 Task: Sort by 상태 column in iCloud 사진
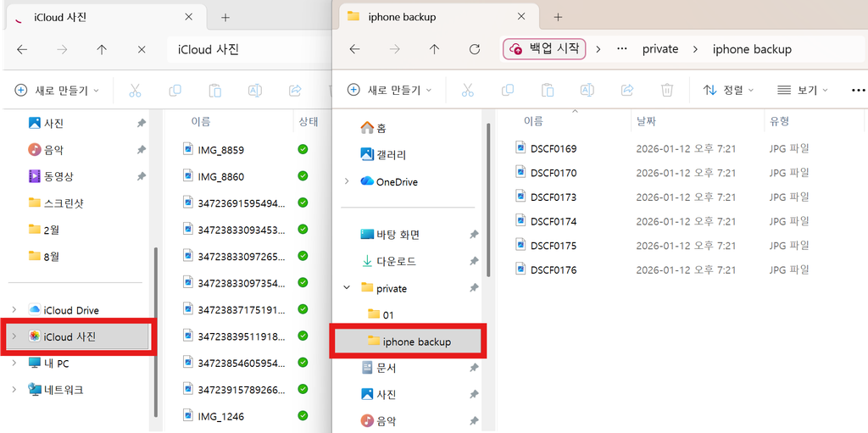309,122
